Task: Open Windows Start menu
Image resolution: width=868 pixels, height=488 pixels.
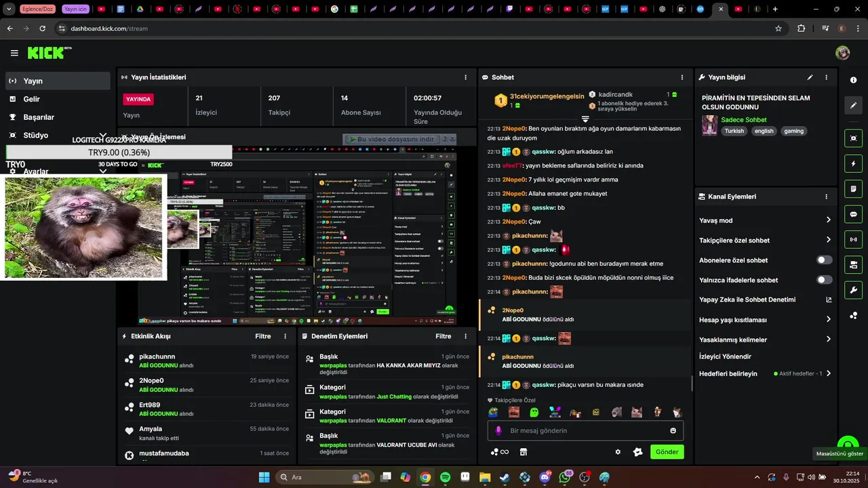Action: 264,477
